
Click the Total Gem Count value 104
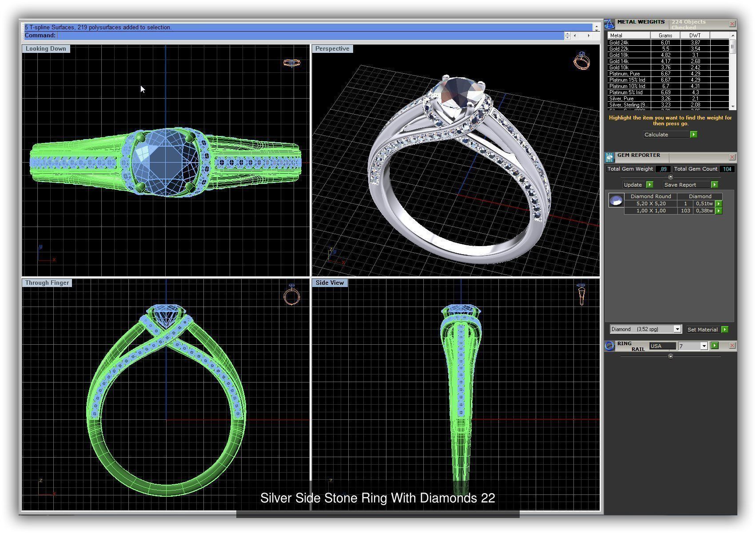coord(727,169)
